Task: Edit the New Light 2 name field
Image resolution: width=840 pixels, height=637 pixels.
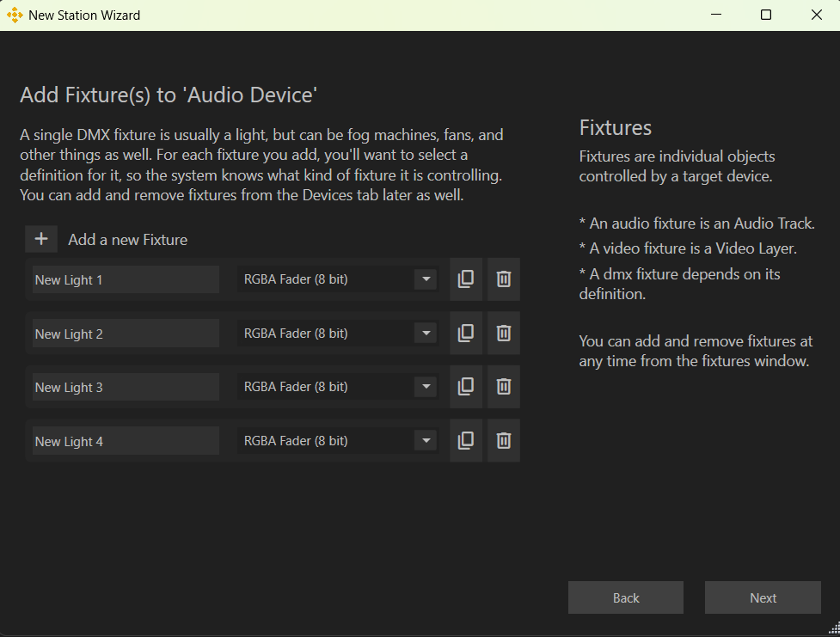Action: (x=126, y=334)
